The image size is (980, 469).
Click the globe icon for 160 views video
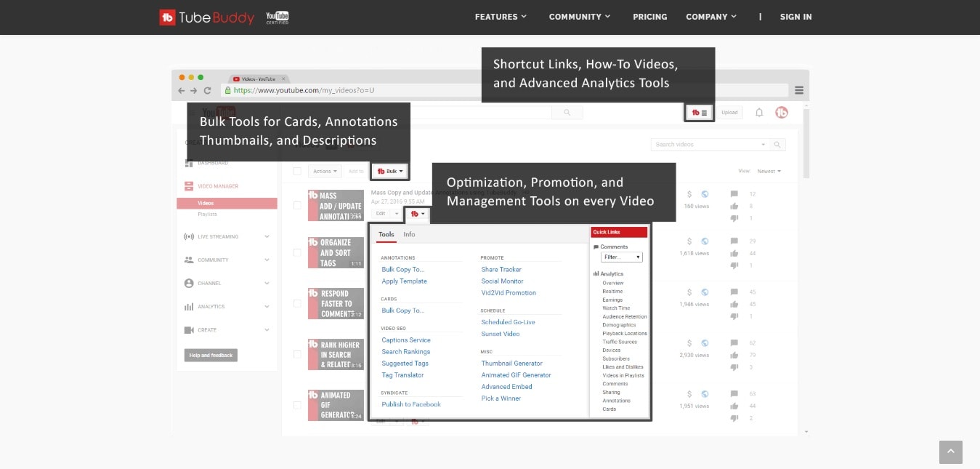705,194
